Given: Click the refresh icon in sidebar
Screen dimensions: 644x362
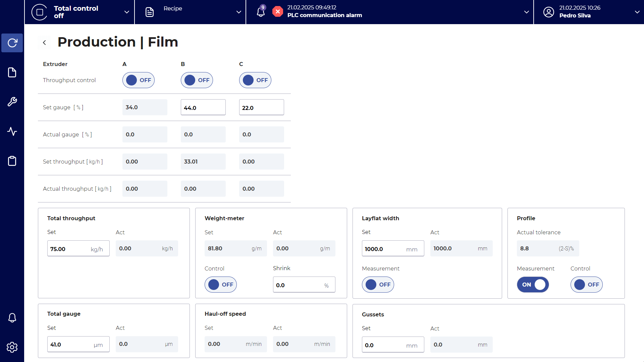Looking at the screenshot, I should pyautogui.click(x=12, y=43).
